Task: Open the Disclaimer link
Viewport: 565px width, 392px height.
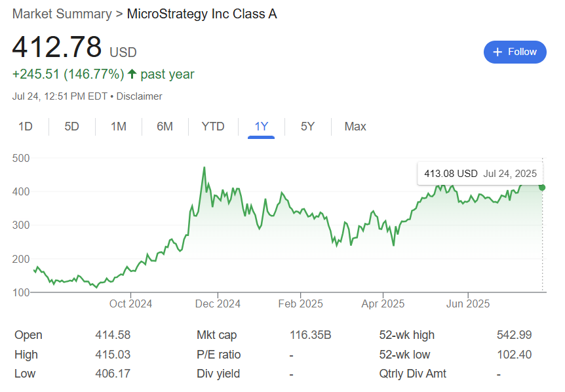Action: click(139, 96)
